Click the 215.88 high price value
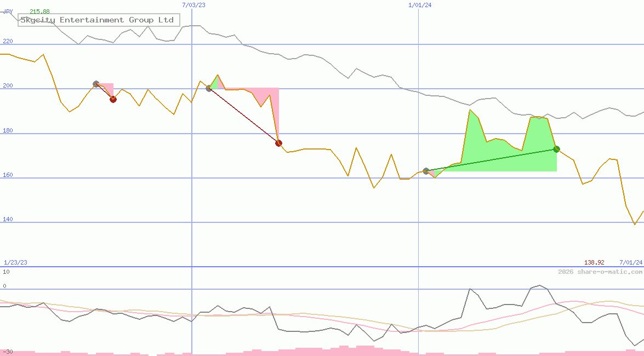 [39, 12]
